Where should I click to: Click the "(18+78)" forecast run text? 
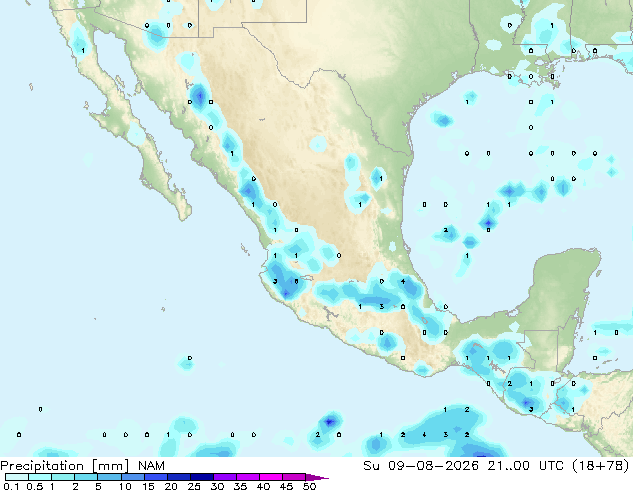601,465
